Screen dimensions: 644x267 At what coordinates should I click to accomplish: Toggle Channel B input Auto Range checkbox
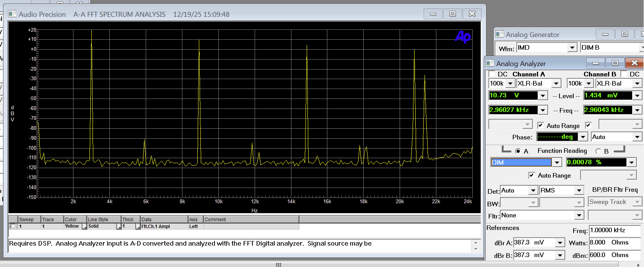point(588,125)
